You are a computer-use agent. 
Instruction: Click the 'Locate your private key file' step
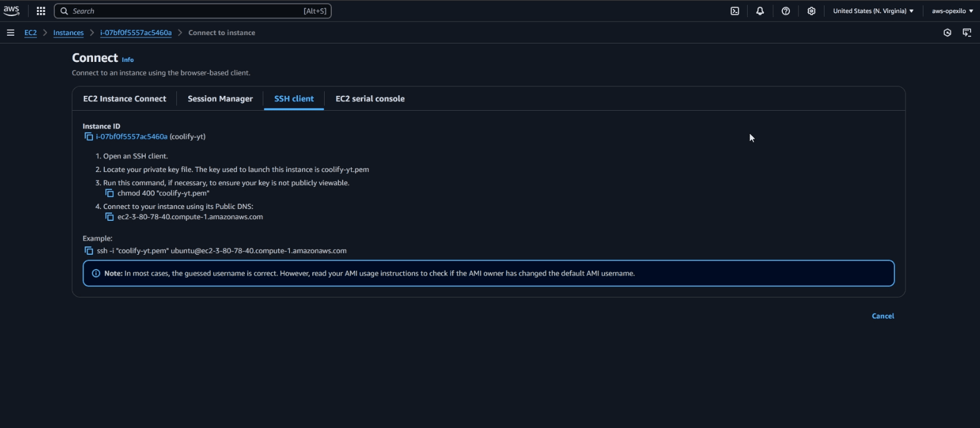pos(236,170)
